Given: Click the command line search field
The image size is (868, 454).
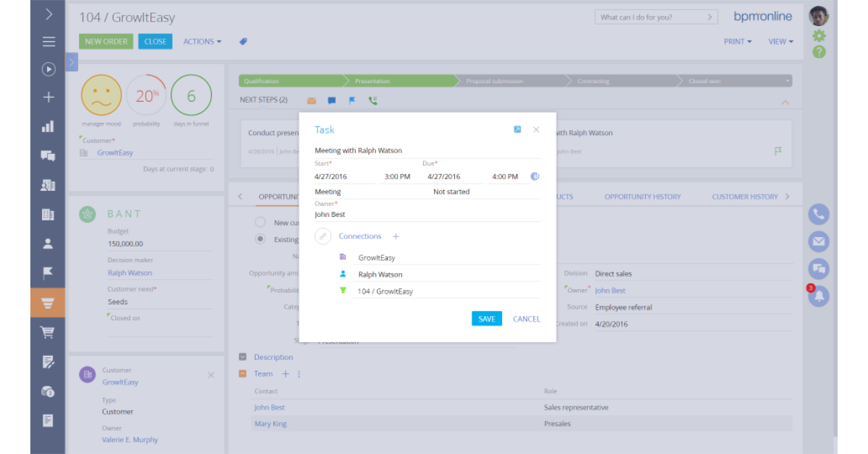Looking at the screenshot, I should click(x=649, y=17).
